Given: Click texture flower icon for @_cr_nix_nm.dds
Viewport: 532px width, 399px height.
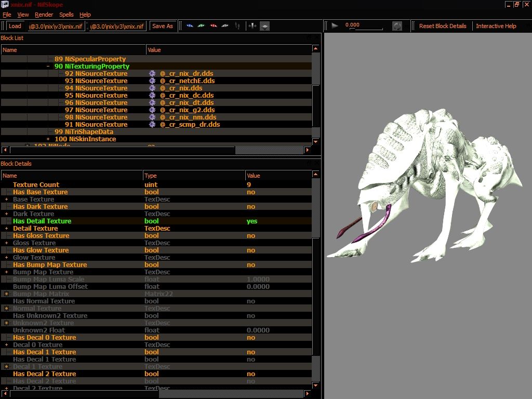Looking at the screenshot, I should click(x=152, y=117).
